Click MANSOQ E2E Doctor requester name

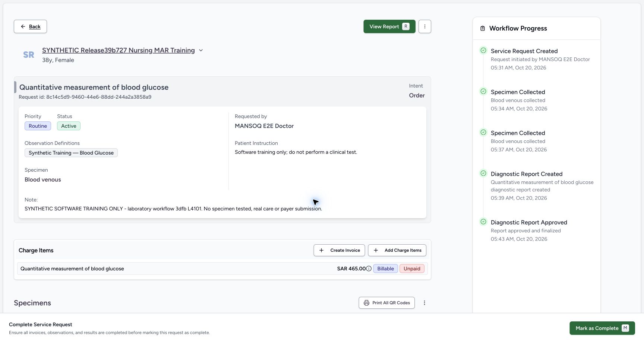[x=264, y=126]
